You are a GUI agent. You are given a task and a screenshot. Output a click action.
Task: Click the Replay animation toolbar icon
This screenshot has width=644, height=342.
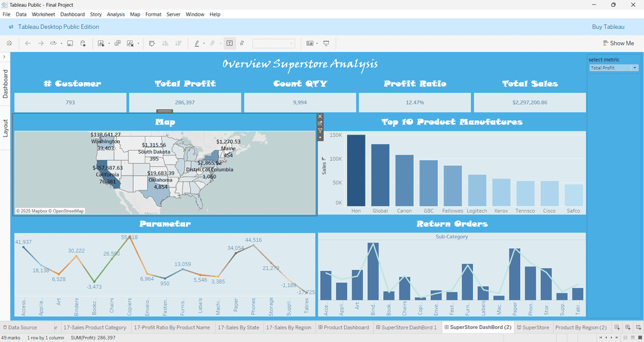pyautogui.click(x=53, y=43)
